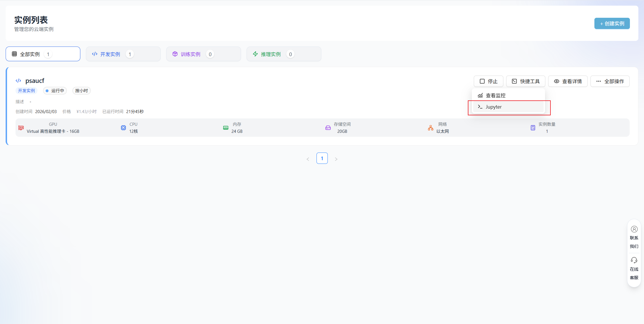The image size is (644, 324).
Task: Switch to the 推理实例 tab
Action: (x=284, y=54)
